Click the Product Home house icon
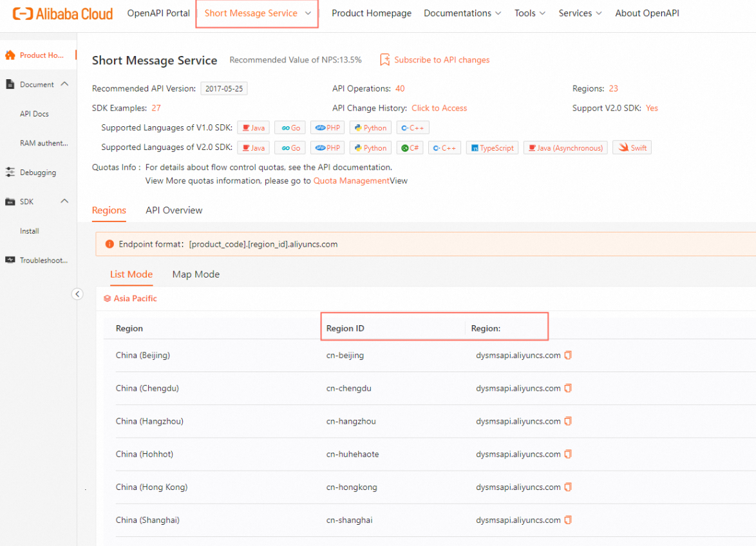Image resolution: width=756 pixels, height=546 pixels. (x=10, y=55)
